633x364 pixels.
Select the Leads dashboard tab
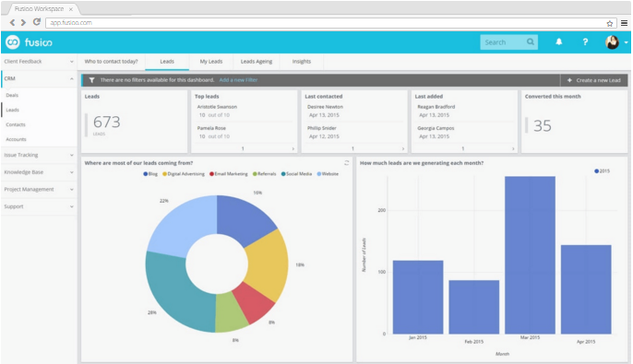(x=167, y=61)
